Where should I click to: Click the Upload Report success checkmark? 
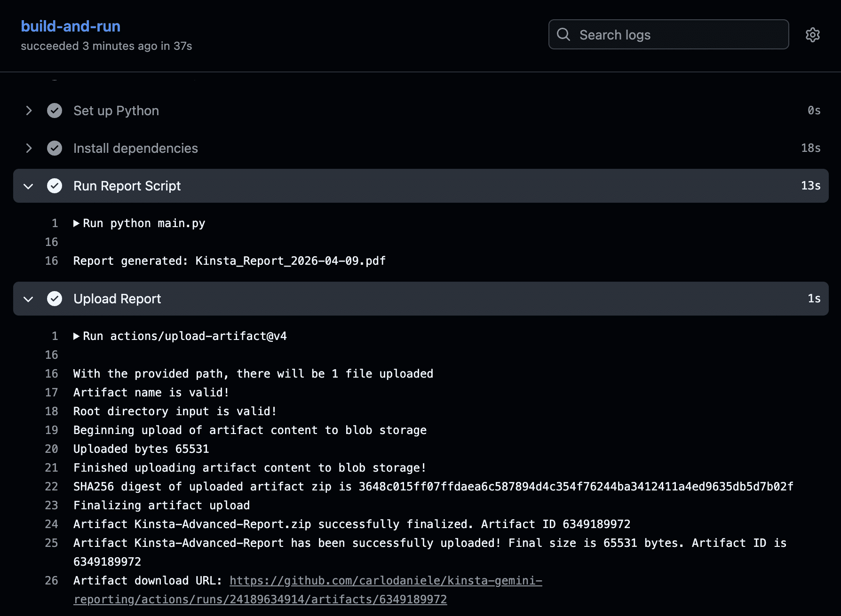click(55, 299)
